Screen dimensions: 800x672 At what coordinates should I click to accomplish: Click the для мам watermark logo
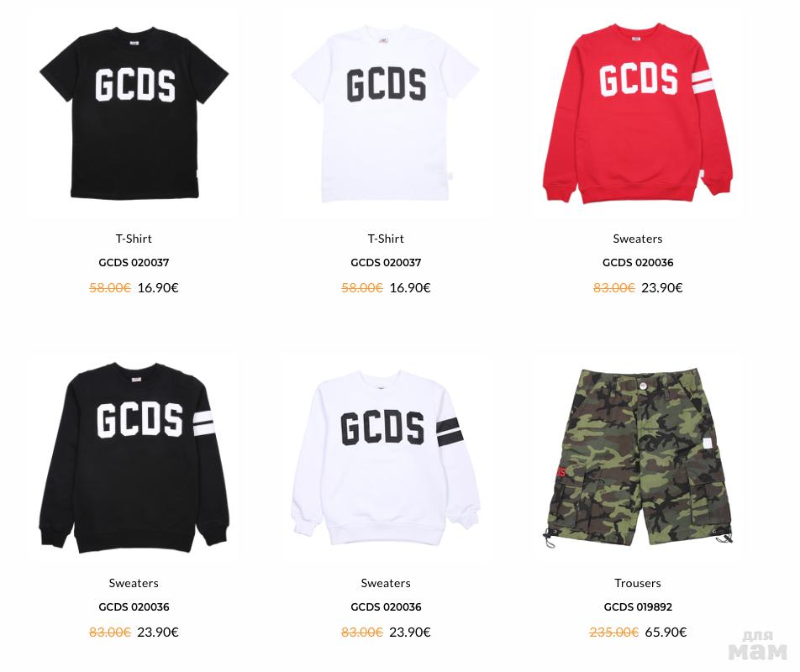(x=758, y=645)
